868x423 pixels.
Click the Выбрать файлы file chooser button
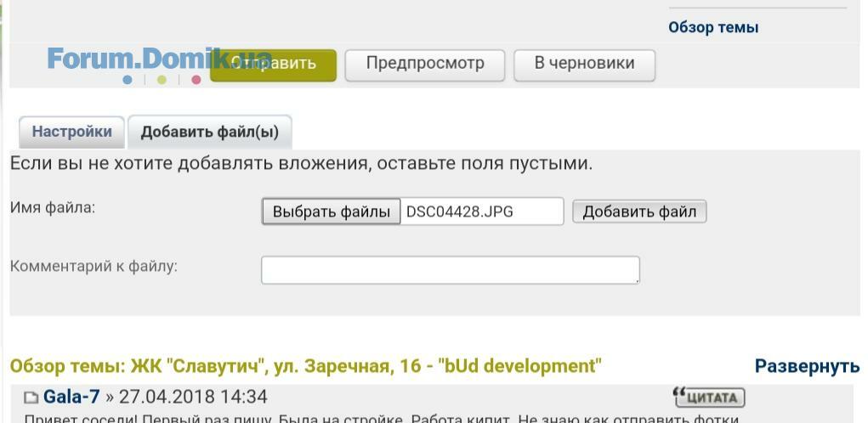331,211
